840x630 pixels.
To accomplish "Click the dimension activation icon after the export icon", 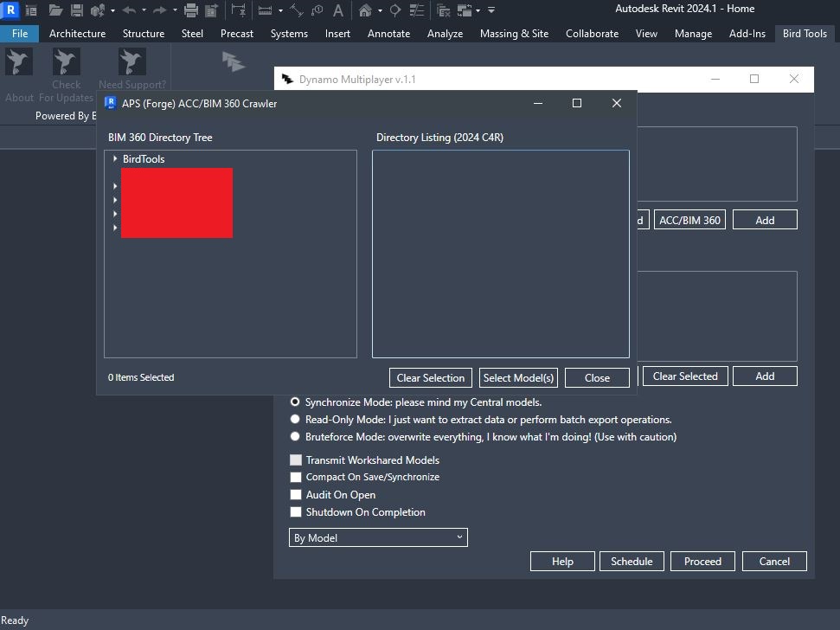I will click(239, 10).
